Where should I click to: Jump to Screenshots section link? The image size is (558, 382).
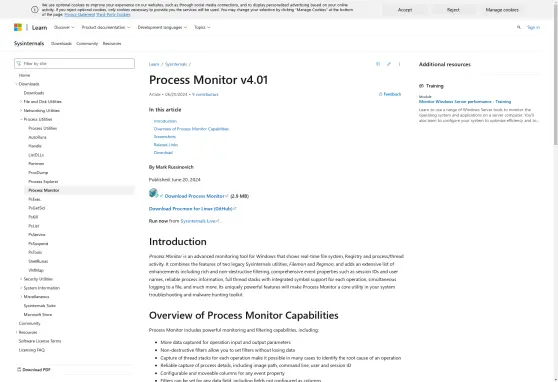coord(165,137)
